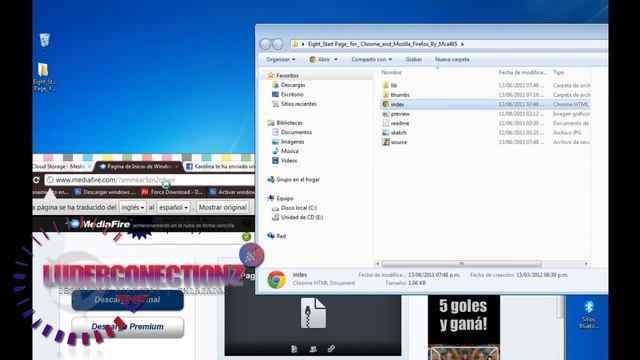Image resolution: width=640 pixels, height=360 pixels.
Task: Open the Compartir con dropdown
Action: (371, 60)
